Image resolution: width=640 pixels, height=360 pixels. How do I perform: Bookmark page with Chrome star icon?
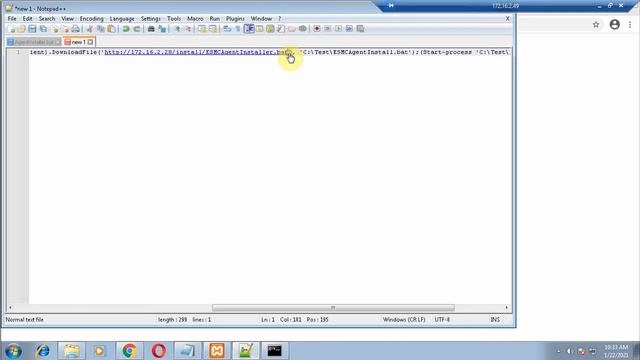point(596,25)
